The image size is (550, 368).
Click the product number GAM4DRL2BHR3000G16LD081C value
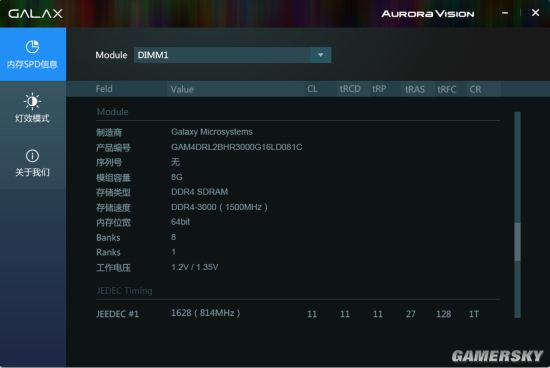coord(236,147)
